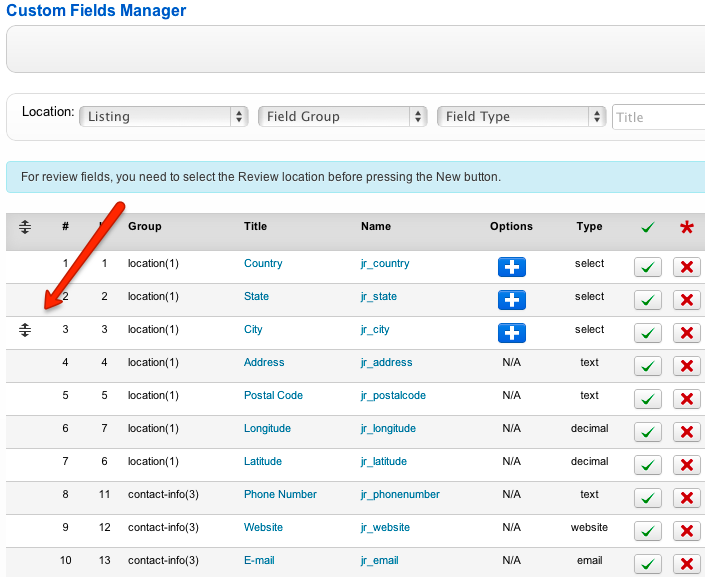Click the Title search input field

[658, 117]
